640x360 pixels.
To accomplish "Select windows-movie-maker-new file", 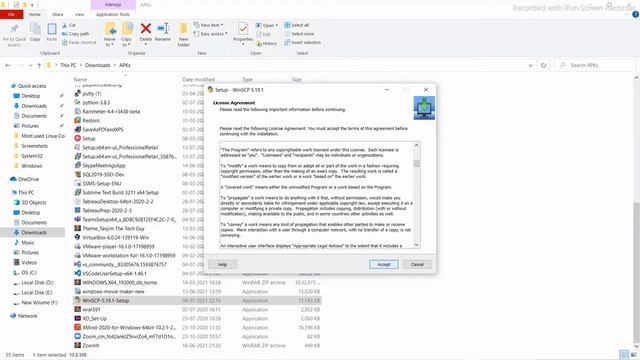I will (113, 291).
